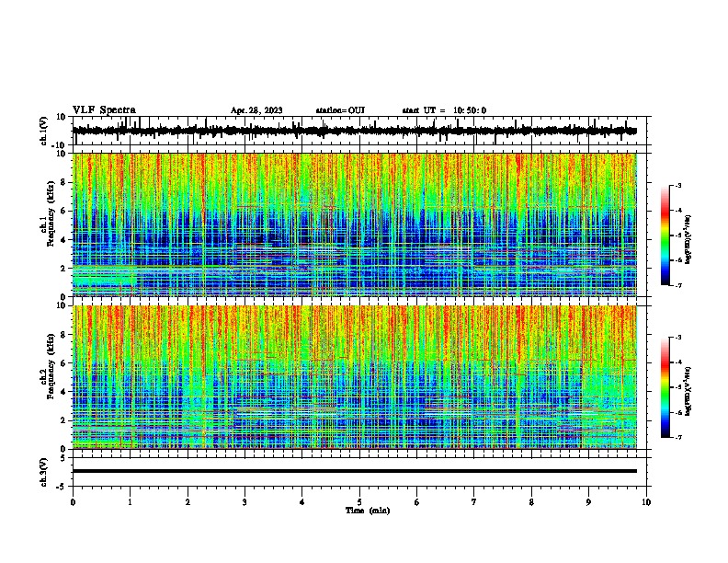Click the "Time (min)" axis title
Viewport: 728px width, 563px height.
pos(368,511)
